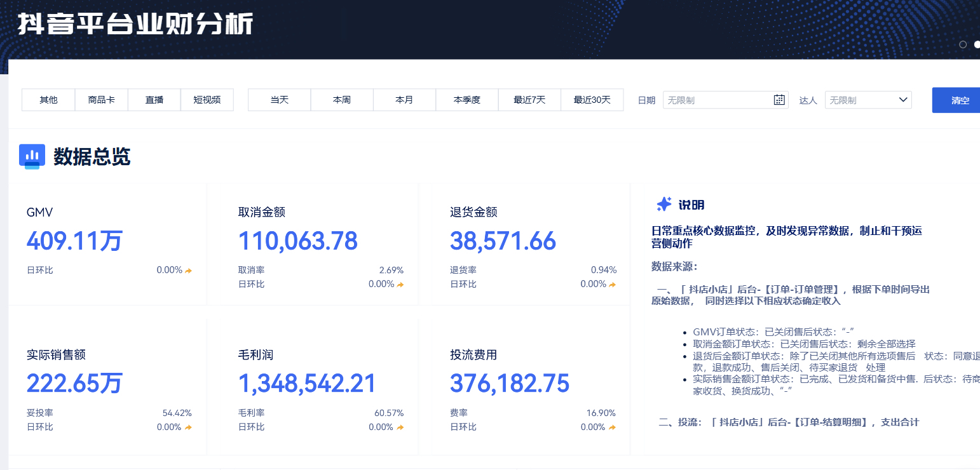Click the 取消率 2.69% value

(x=391, y=271)
